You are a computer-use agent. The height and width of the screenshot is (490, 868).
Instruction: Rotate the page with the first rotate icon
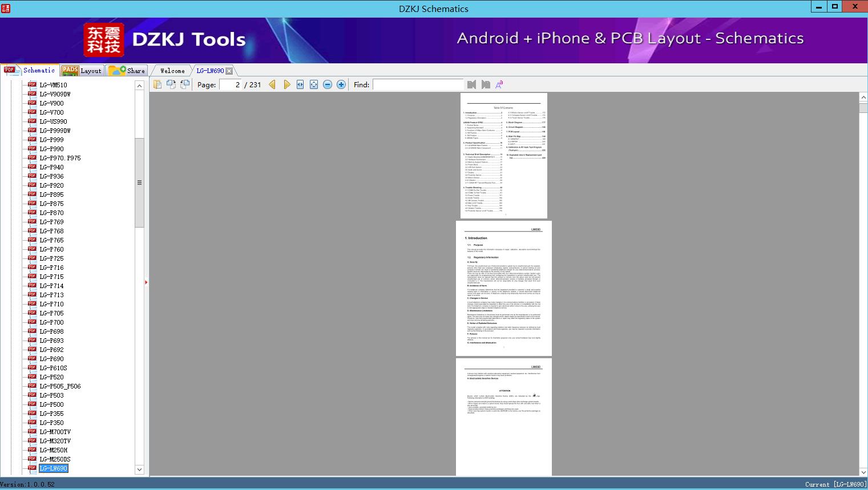(x=171, y=84)
